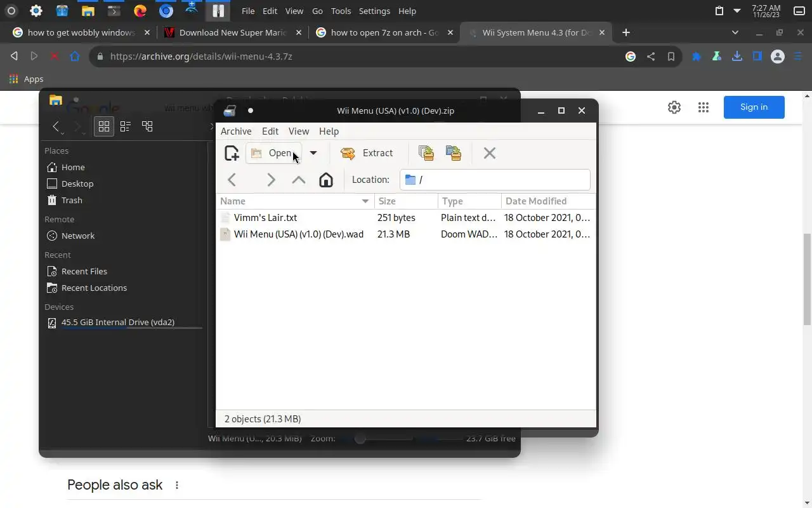Open the archive manager Edit menu
The height and width of the screenshot is (508, 812).
[270, 131]
